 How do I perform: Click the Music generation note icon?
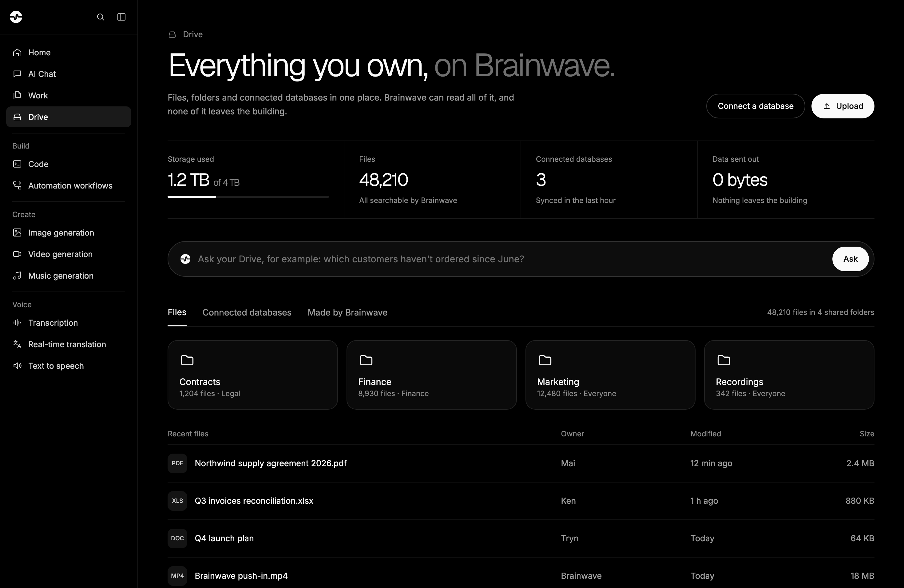[17, 276]
